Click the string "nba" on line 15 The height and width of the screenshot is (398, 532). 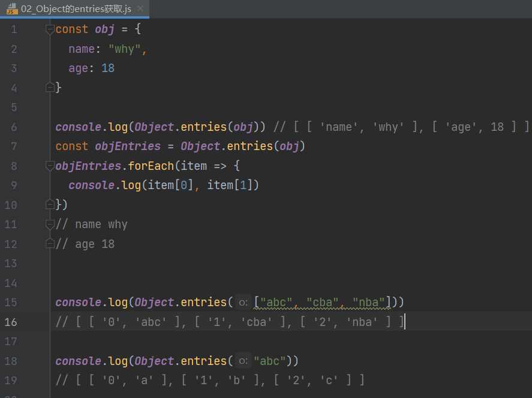pos(368,302)
